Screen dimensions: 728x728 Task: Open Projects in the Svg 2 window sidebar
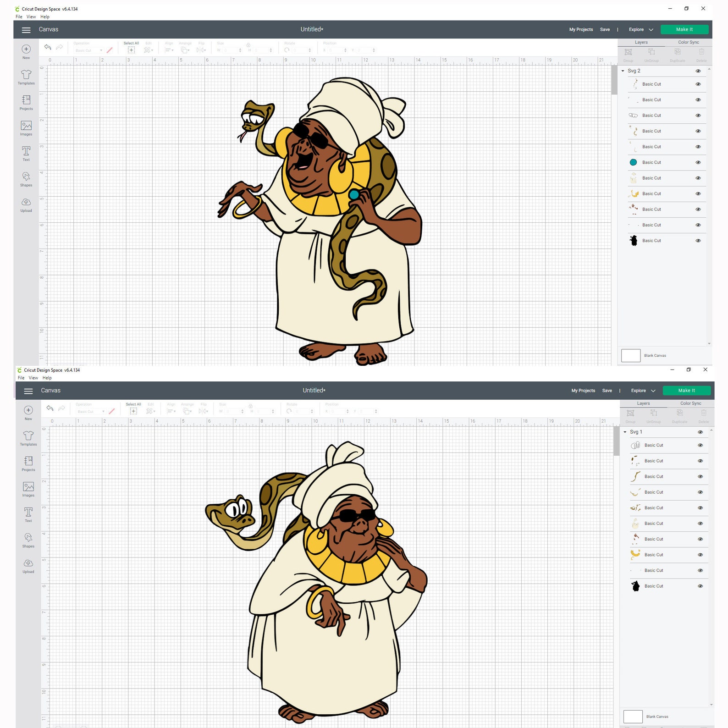(x=26, y=103)
